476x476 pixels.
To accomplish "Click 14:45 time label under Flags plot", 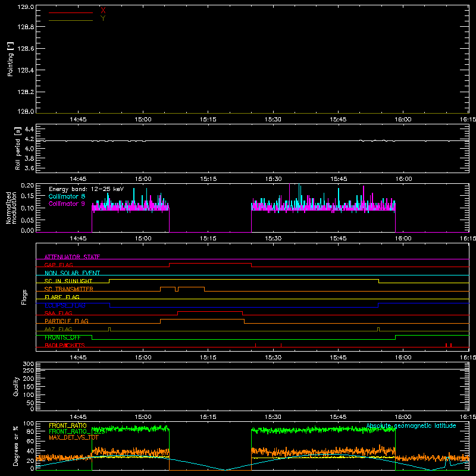I will (x=78, y=358).
